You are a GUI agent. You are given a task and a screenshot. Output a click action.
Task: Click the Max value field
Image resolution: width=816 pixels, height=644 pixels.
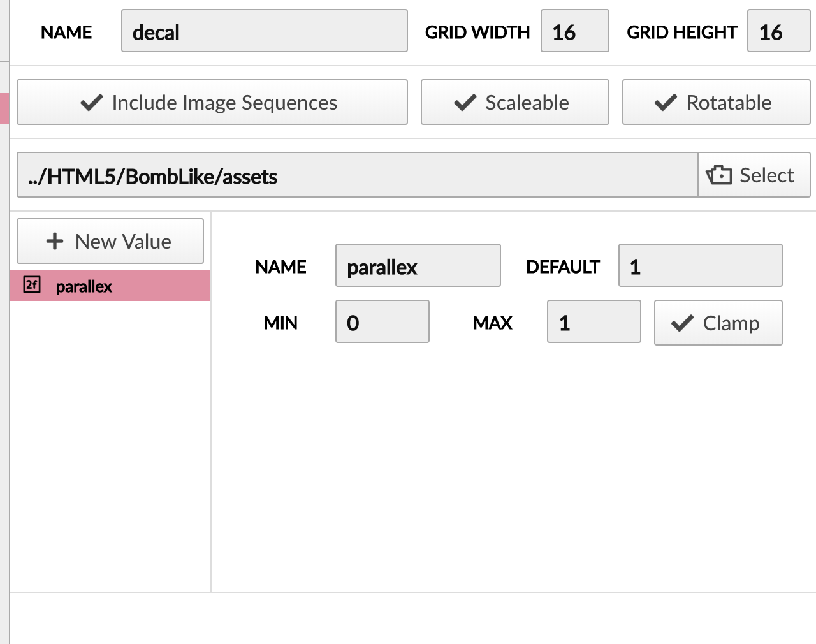[x=594, y=321]
